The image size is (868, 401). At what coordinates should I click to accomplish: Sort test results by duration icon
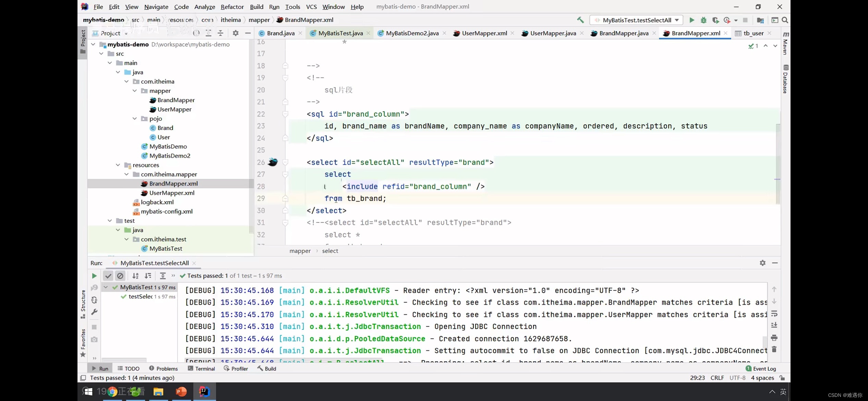click(148, 276)
